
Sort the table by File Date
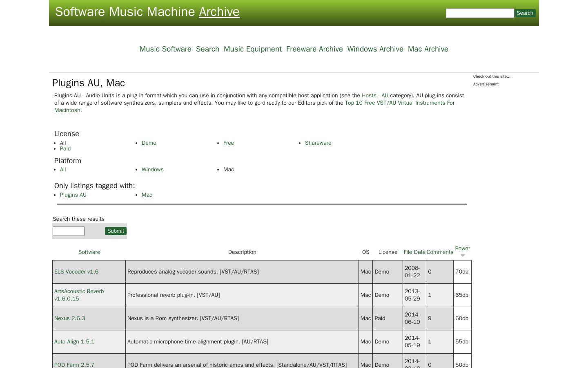pyautogui.click(x=414, y=252)
